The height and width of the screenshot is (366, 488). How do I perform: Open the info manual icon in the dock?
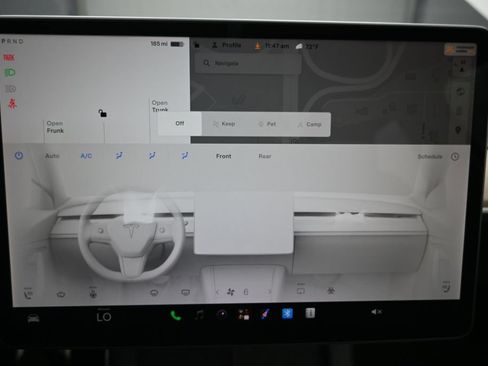tap(310, 313)
